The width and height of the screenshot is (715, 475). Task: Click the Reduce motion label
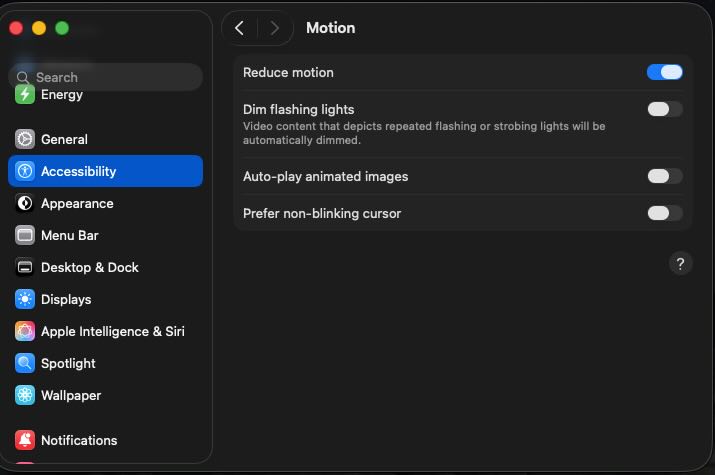pyautogui.click(x=288, y=72)
